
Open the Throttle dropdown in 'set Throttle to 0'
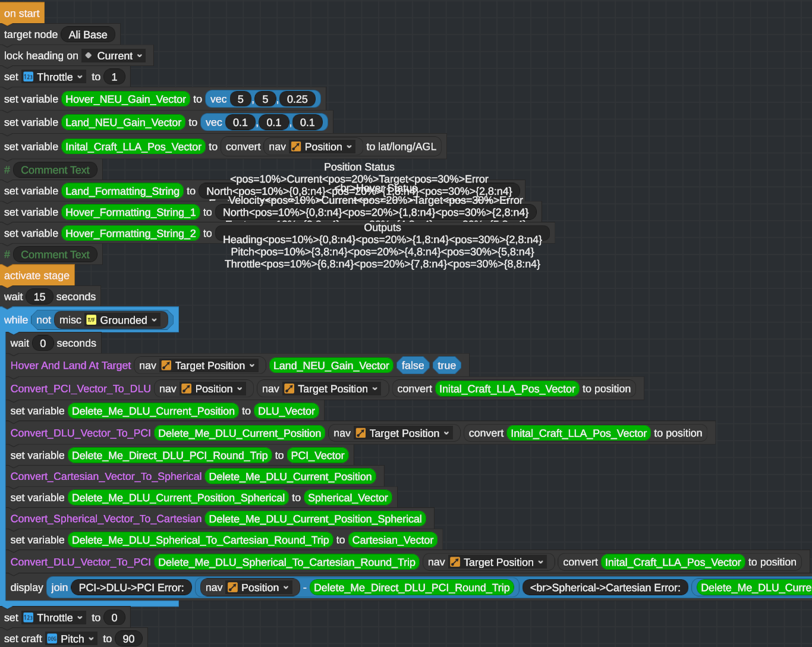(53, 618)
